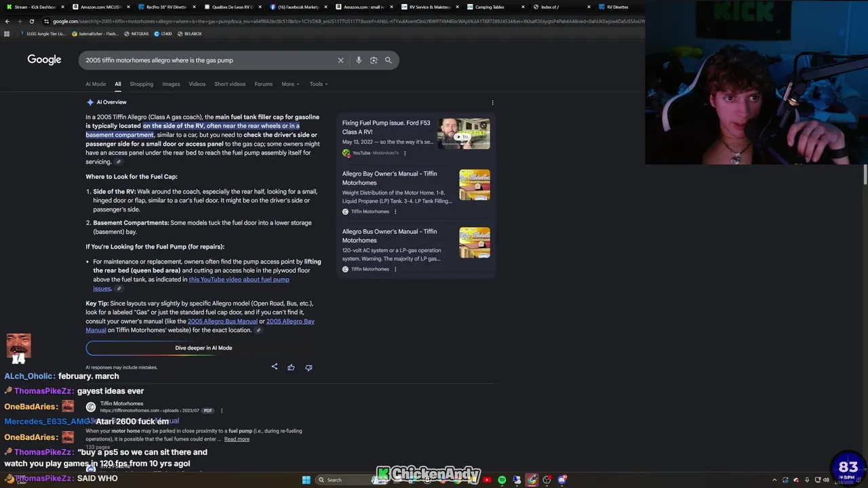Screen dimensions: 868x488
Task: Open the YouTube app in taskbar
Action: click(487, 480)
